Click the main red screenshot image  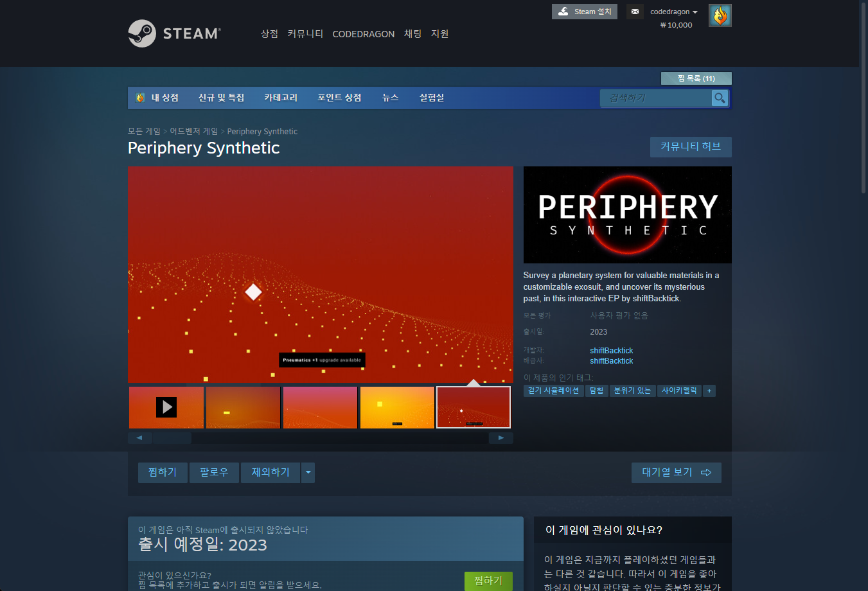[x=321, y=275]
